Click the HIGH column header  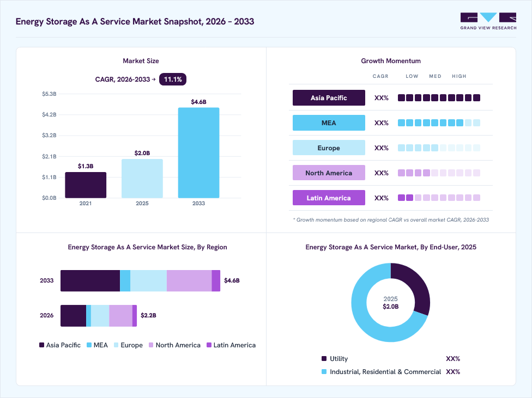point(459,76)
